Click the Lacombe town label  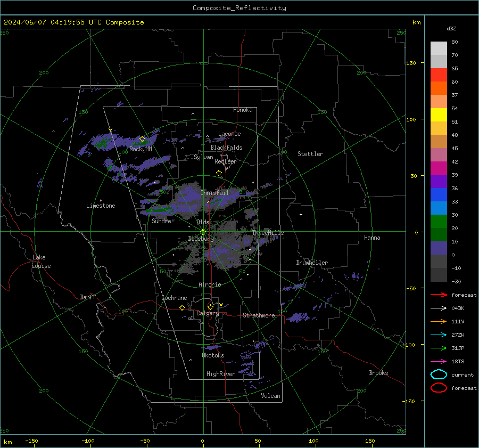click(x=229, y=134)
